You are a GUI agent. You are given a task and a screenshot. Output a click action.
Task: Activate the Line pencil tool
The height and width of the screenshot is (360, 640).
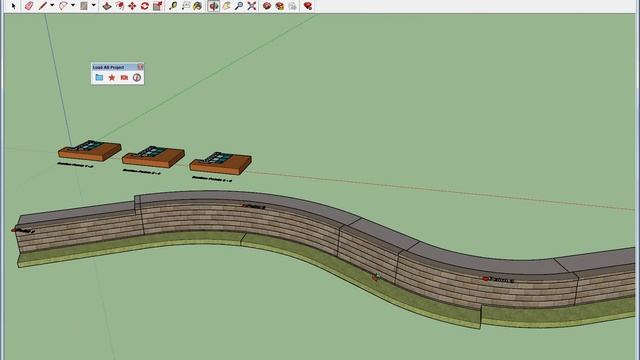click(42, 6)
